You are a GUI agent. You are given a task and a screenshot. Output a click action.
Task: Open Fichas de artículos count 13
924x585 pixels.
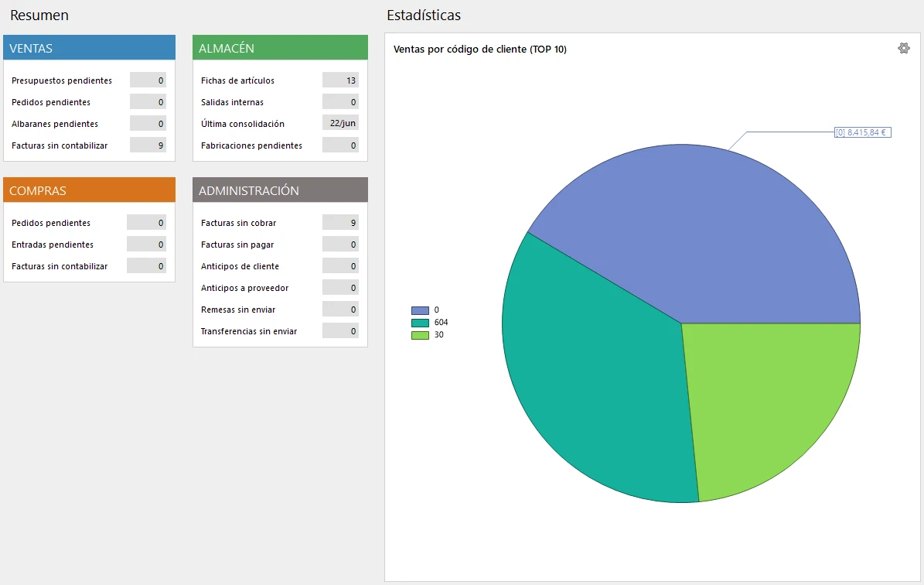341,80
